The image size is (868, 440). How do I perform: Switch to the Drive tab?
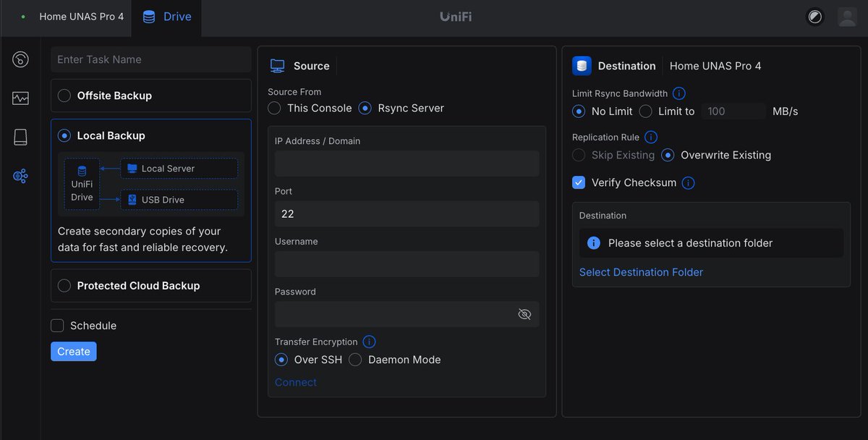click(x=168, y=17)
